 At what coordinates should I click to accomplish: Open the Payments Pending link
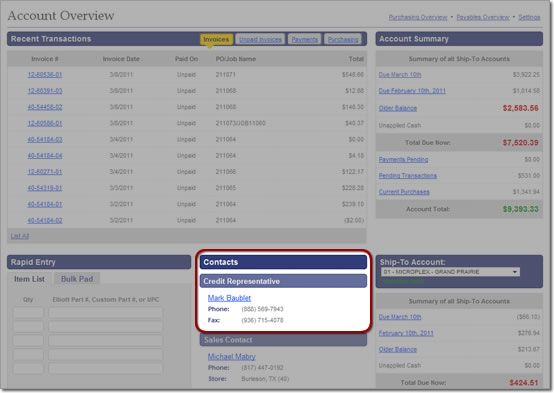click(x=403, y=160)
